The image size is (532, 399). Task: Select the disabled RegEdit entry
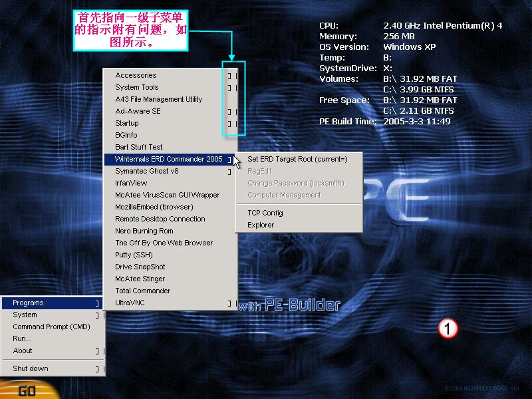click(299, 171)
